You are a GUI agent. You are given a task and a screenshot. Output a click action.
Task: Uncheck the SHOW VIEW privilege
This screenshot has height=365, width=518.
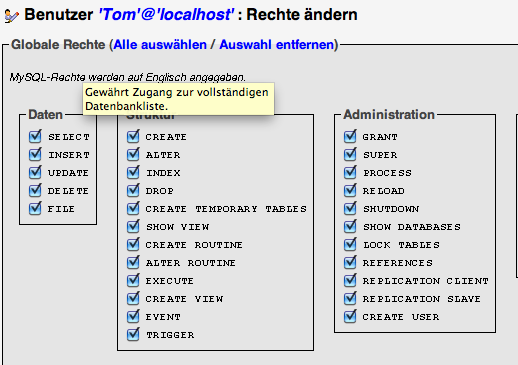coord(133,226)
